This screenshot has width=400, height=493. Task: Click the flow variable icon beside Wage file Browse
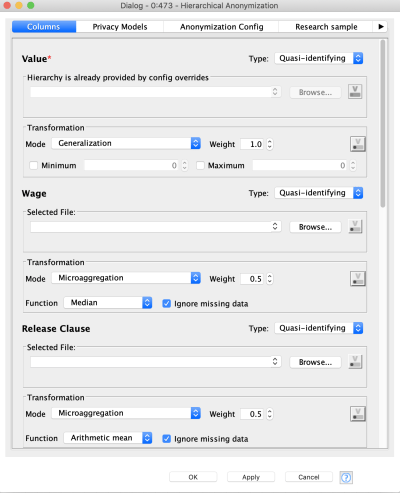click(355, 226)
